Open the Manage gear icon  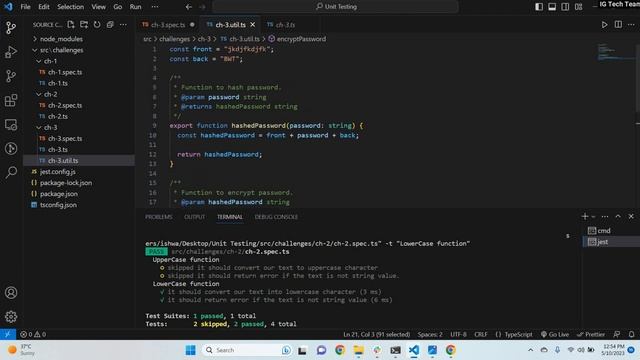click(11, 316)
